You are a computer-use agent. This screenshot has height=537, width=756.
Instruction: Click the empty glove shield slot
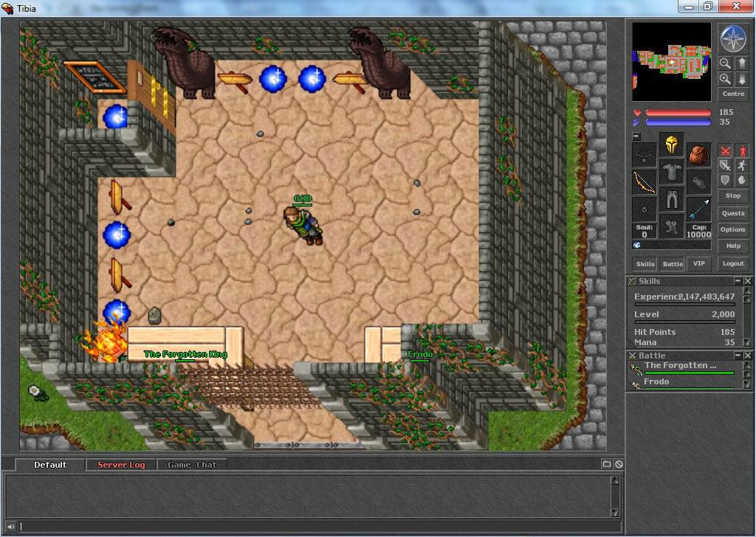click(x=698, y=182)
